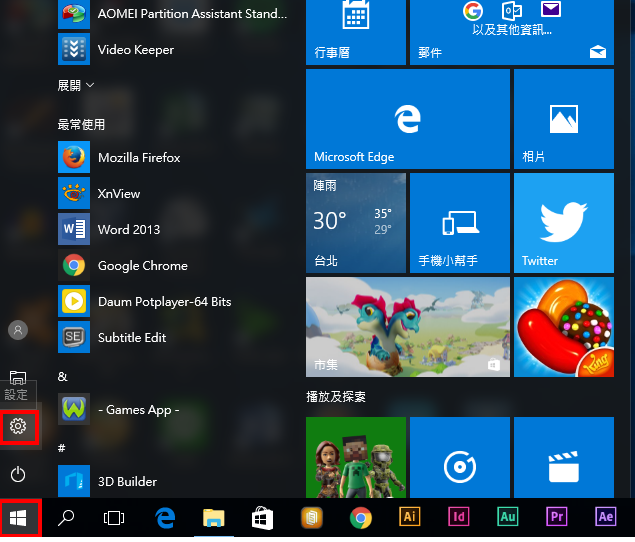This screenshot has width=635, height=542.
Task: Open the 台北 weather tile
Action: pos(356,223)
